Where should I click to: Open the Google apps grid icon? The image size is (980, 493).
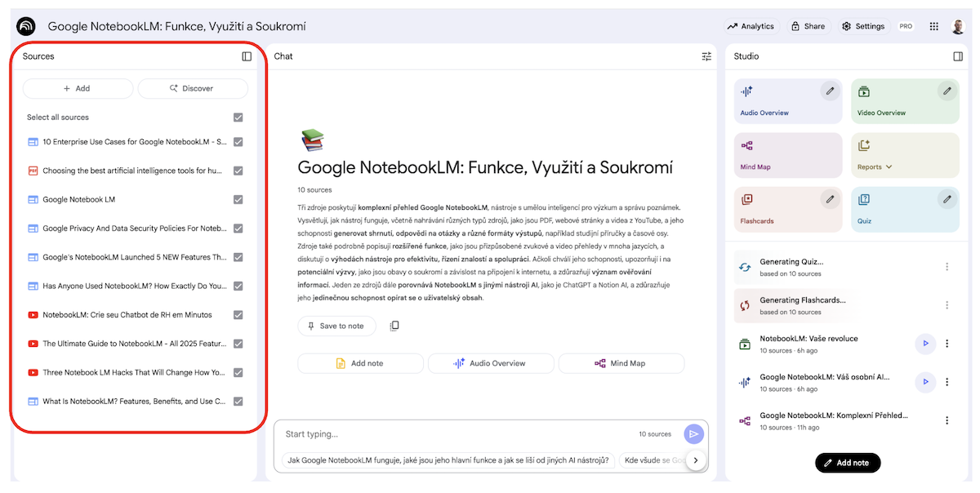pos(933,26)
